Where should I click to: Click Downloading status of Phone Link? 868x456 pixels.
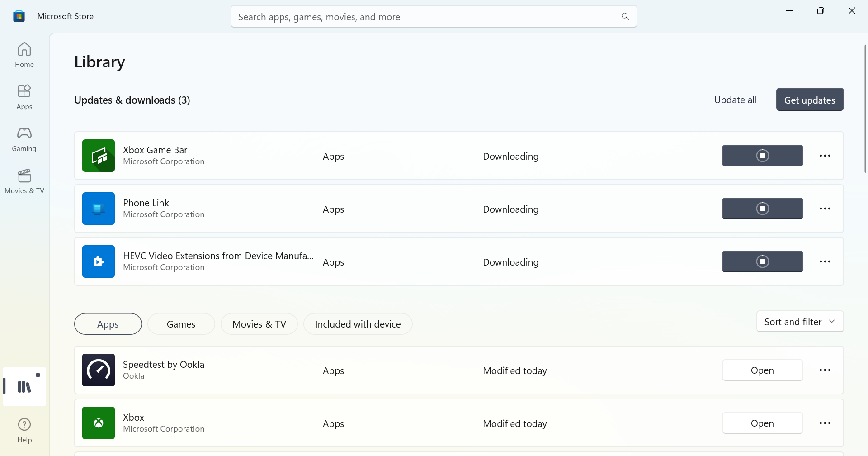(511, 209)
